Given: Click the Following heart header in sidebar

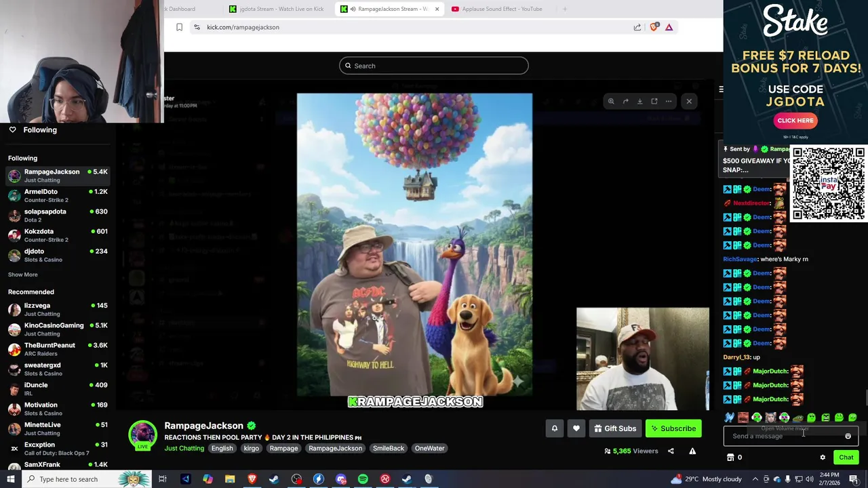Looking at the screenshot, I should [33, 129].
